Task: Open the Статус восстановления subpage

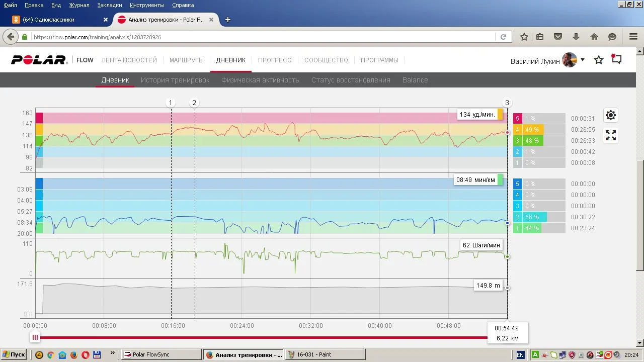Action: tap(350, 80)
